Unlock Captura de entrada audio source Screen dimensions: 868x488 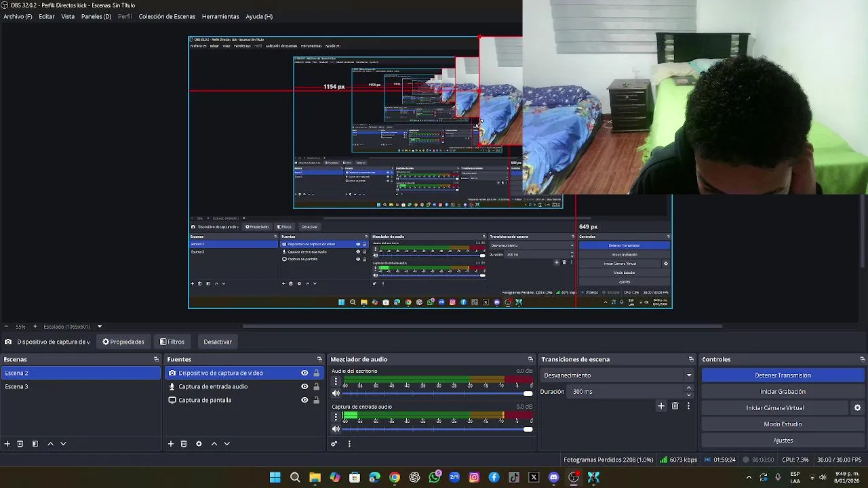pyautogui.click(x=316, y=386)
